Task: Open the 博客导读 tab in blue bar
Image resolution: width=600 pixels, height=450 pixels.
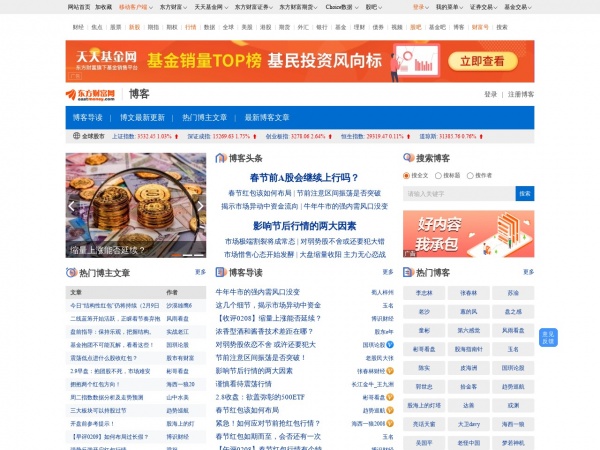Action: (88, 117)
